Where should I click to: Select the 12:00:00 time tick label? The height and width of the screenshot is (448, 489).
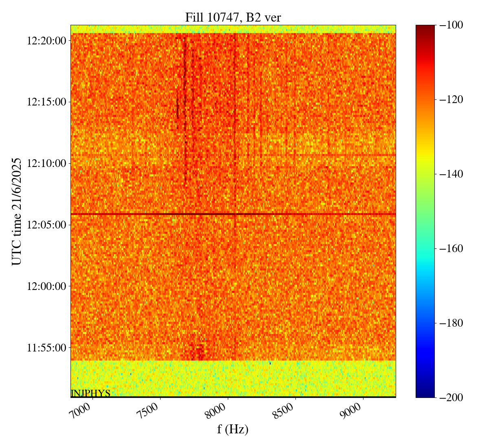(46, 286)
